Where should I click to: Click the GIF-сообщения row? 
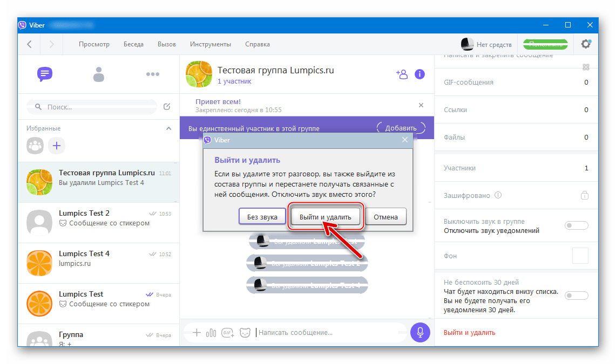click(516, 83)
